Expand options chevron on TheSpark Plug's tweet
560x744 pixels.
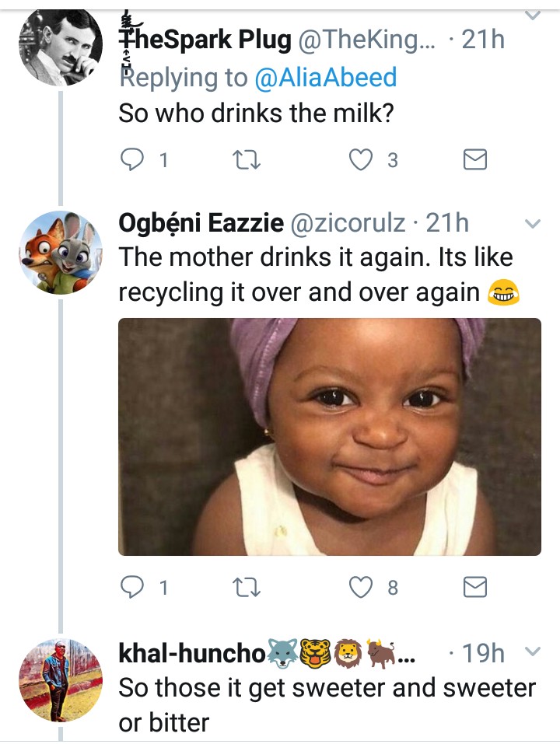(532, 14)
